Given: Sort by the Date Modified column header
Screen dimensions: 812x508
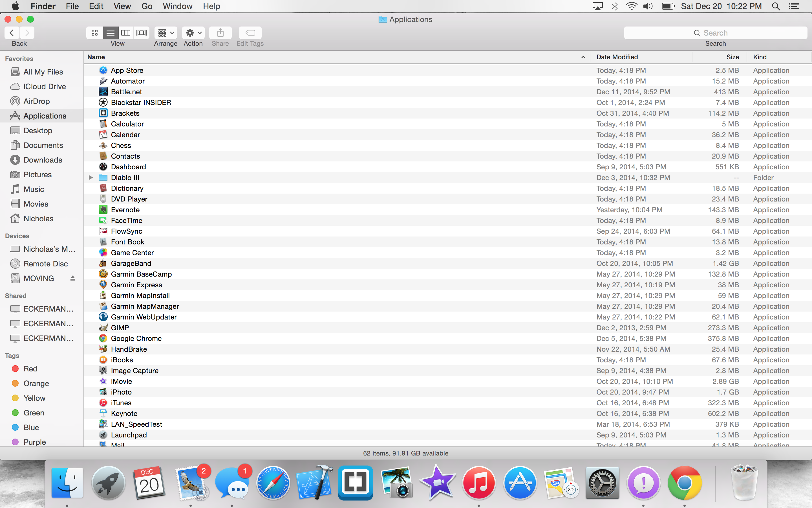Looking at the screenshot, I should point(641,57).
